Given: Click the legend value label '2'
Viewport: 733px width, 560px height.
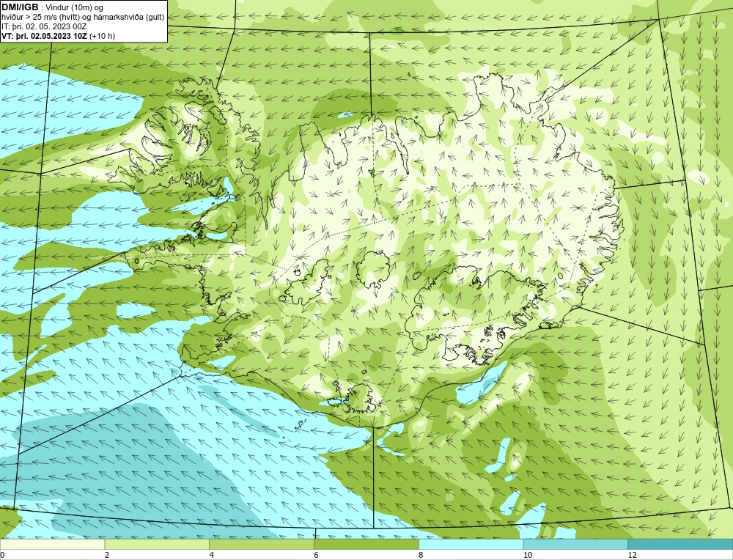Looking at the screenshot, I should [x=107, y=555].
